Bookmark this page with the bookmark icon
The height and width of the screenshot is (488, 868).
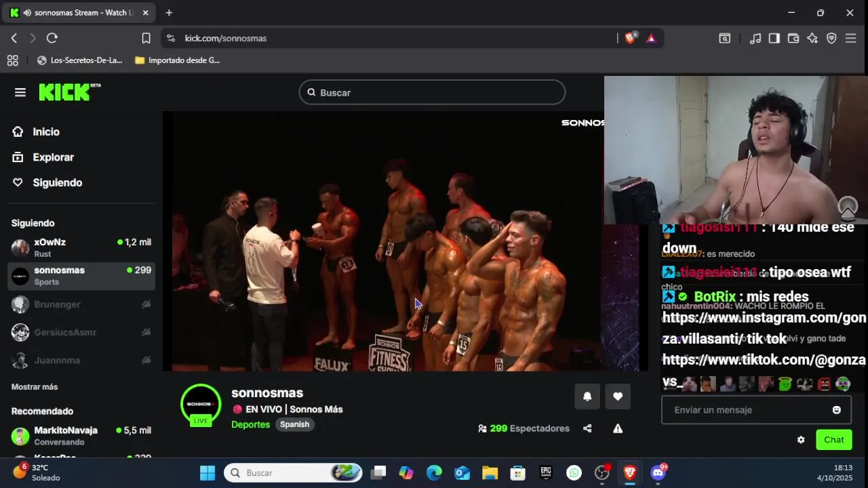146,38
